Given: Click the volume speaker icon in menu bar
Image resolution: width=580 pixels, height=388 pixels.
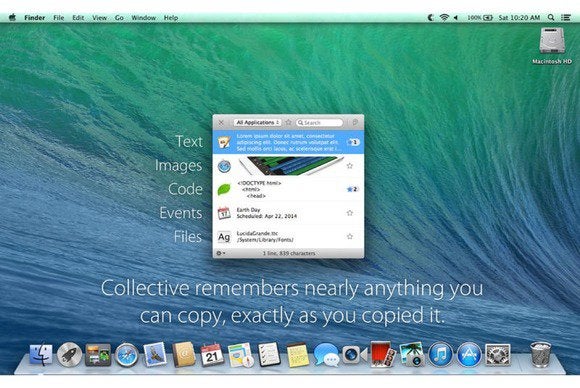Looking at the screenshot, I should [456, 17].
